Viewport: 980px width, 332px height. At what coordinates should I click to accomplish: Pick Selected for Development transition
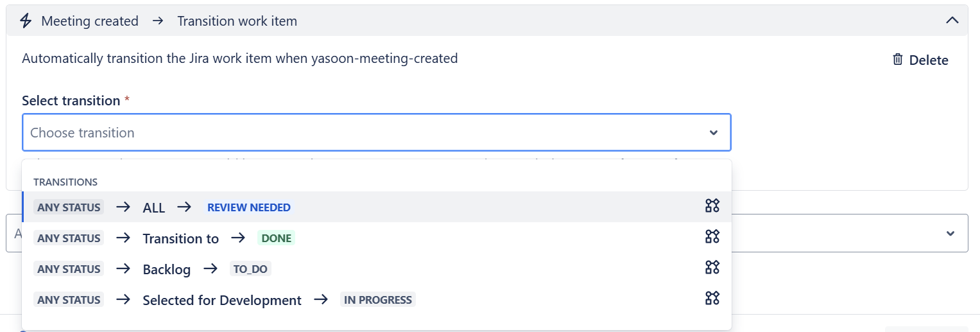tap(221, 300)
